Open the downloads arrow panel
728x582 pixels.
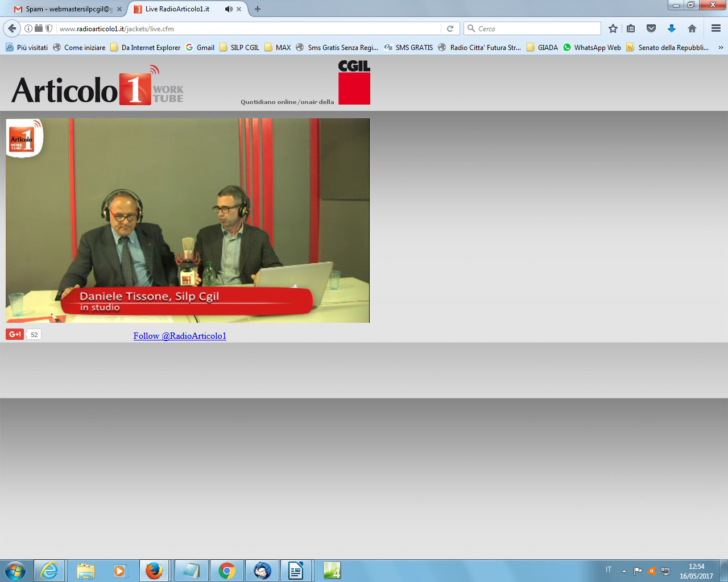672,28
